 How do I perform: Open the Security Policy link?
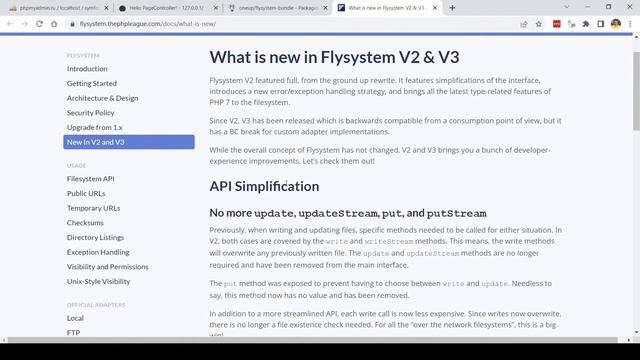tap(91, 113)
